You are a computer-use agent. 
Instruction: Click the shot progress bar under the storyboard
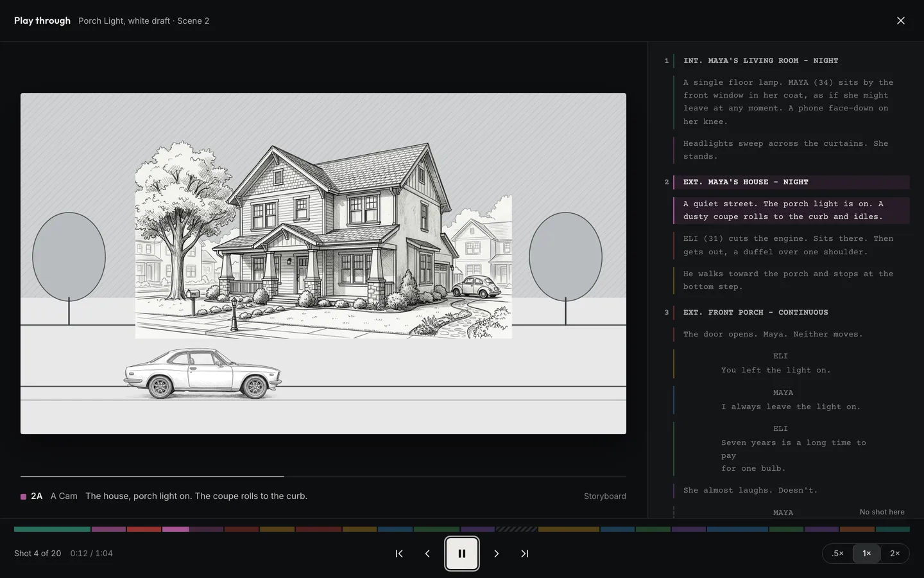click(323, 477)
